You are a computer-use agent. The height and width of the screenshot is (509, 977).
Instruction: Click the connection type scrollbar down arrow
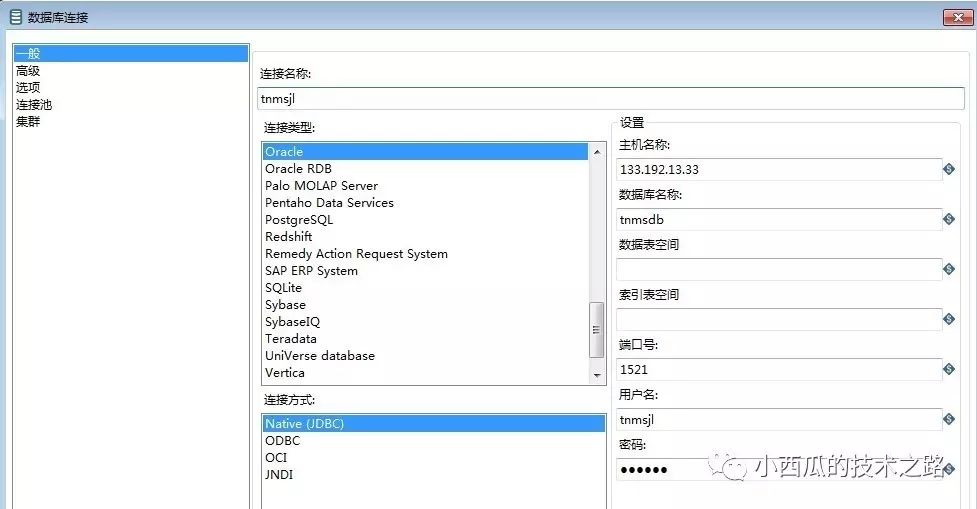coord(597,375)
